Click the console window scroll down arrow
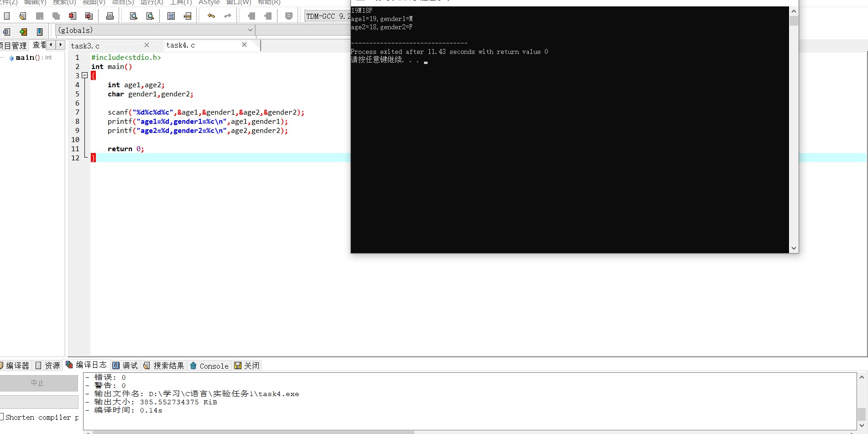 pyautogui.click(x=794, y=248)
